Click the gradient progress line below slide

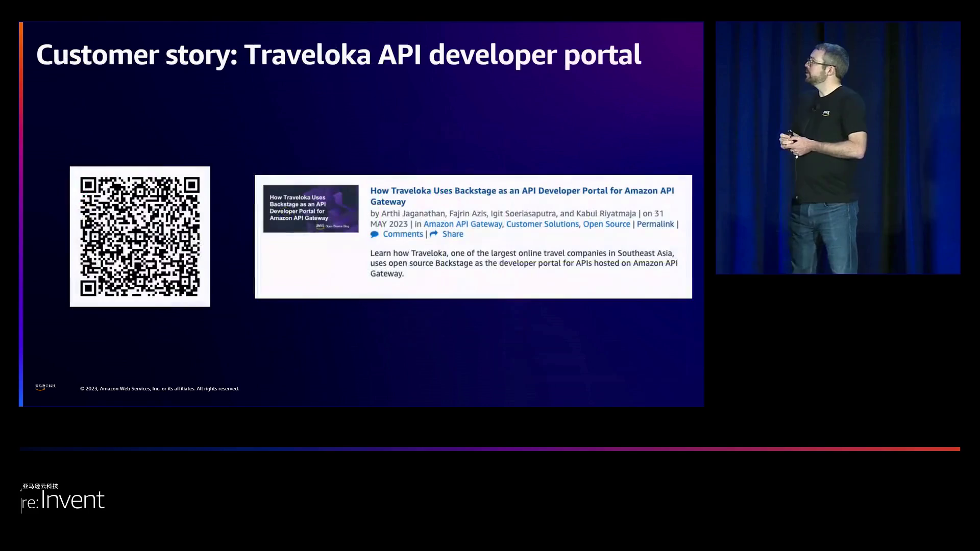pos(490,449)
